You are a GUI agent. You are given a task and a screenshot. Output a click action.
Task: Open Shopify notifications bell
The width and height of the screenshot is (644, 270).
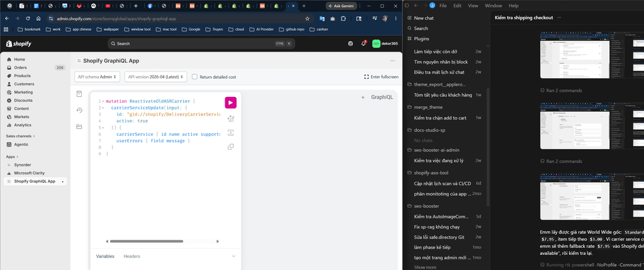click(363, 43)
